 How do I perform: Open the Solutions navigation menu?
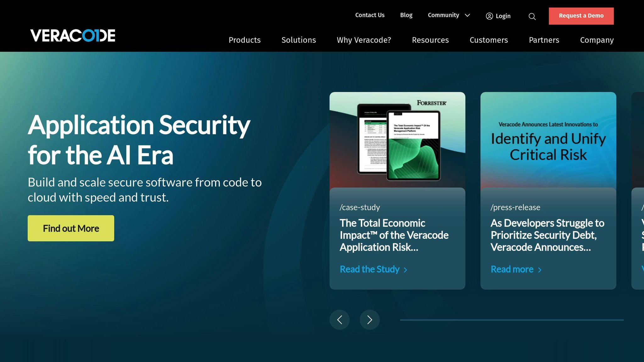coord(298,40)
